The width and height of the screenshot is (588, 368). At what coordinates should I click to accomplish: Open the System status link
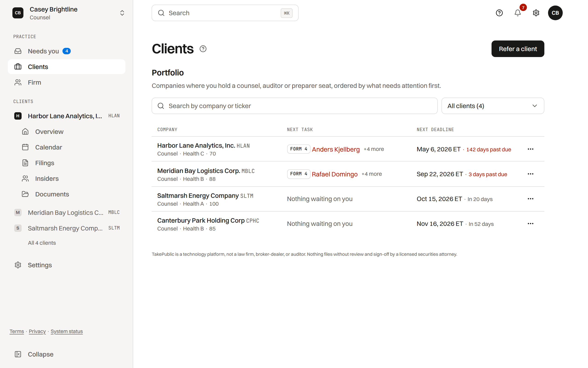click(67, 331)
